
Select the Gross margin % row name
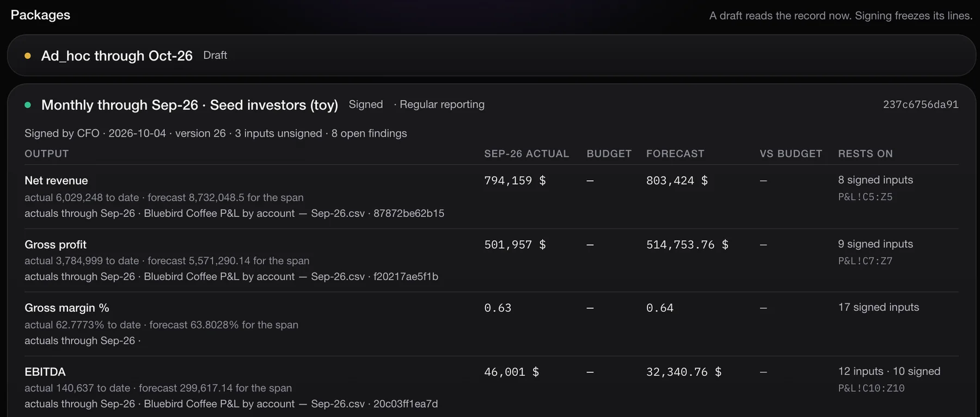pyautogui.click(x=66, y=308)
